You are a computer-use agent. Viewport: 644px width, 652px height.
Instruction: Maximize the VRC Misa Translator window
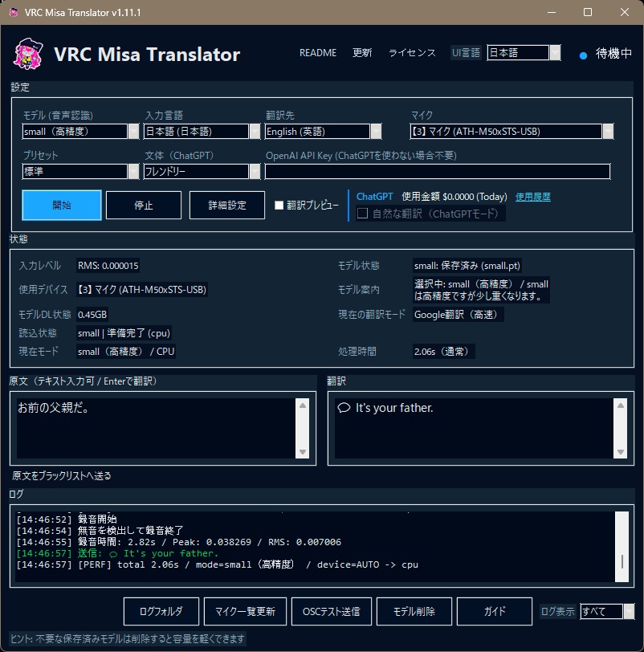(x=588, y=13)
